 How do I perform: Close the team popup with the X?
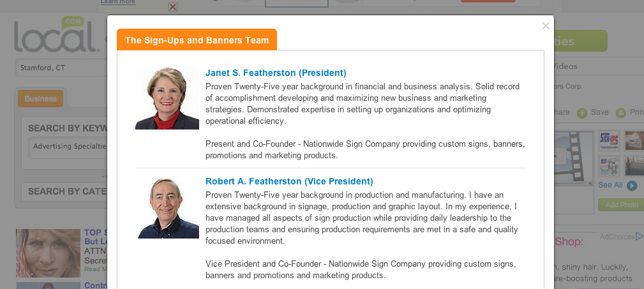coord(545,26)
